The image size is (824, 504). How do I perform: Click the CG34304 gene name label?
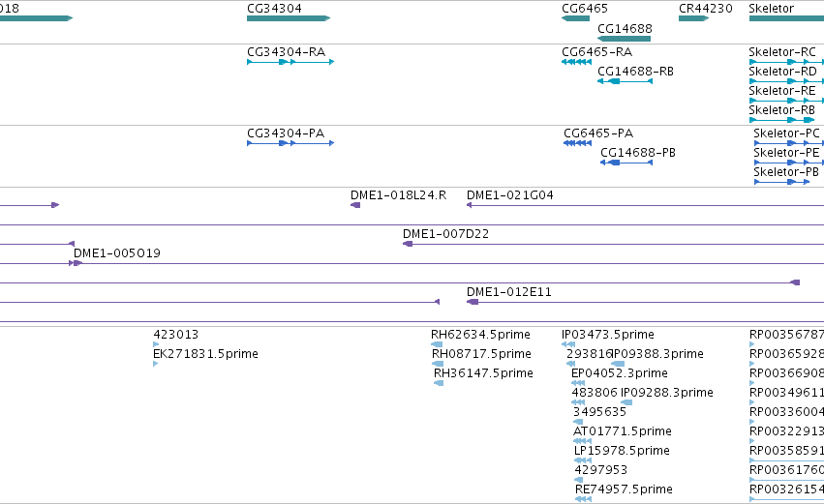click(274, 9)
